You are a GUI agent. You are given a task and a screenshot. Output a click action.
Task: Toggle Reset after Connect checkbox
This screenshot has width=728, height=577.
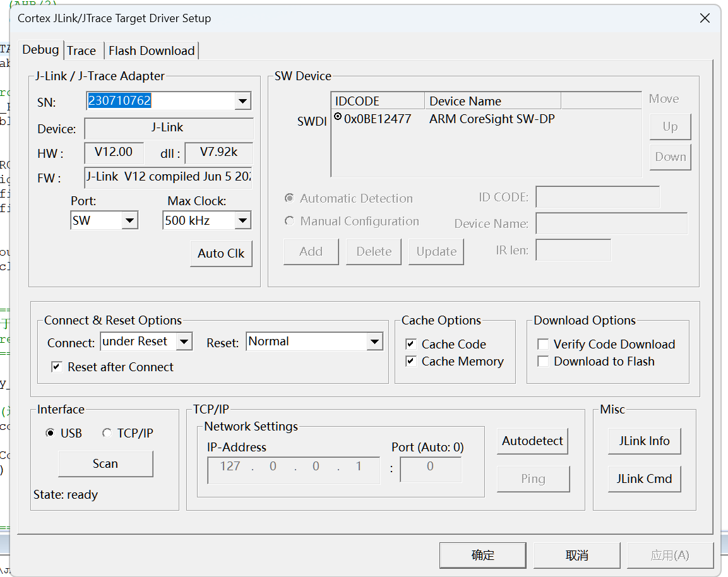coord(57,367)
